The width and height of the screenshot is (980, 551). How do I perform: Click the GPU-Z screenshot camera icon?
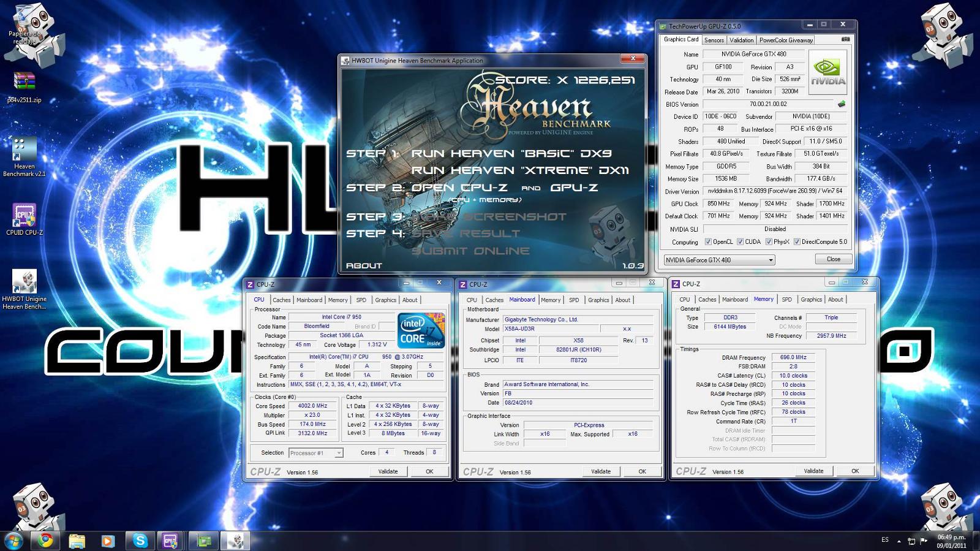coord(846,39)
